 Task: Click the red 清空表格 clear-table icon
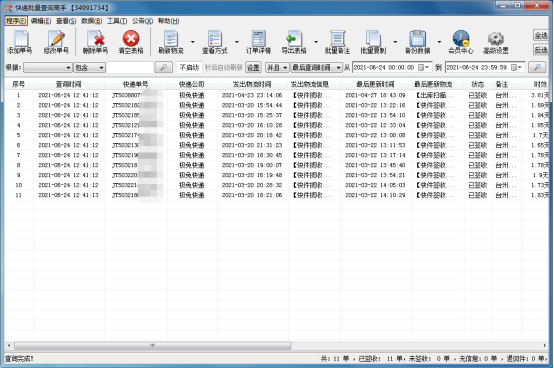click(x=131, y=38)
